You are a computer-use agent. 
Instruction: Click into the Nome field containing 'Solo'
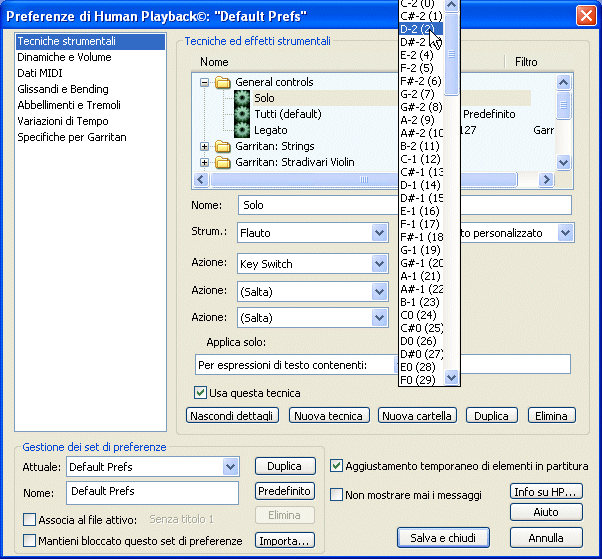[400, 205]
